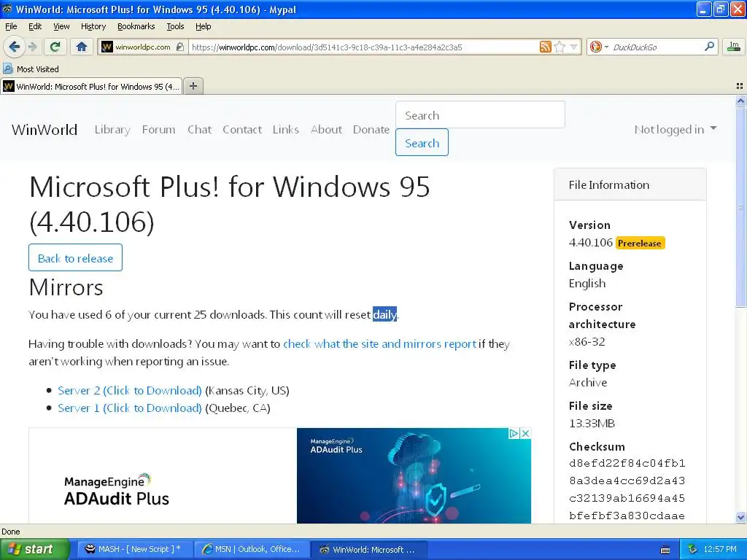Click the WinWorld brand logo link

click(x=44, y=130)
